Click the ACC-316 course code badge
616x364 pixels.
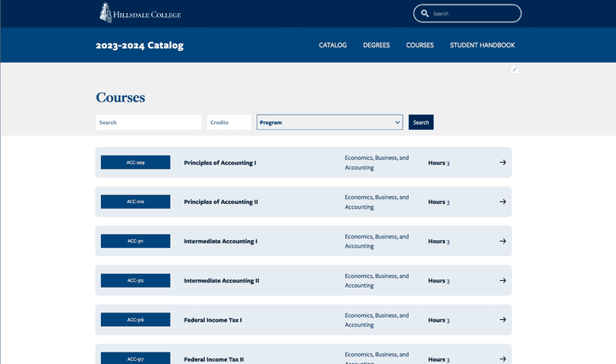[136, 319]
